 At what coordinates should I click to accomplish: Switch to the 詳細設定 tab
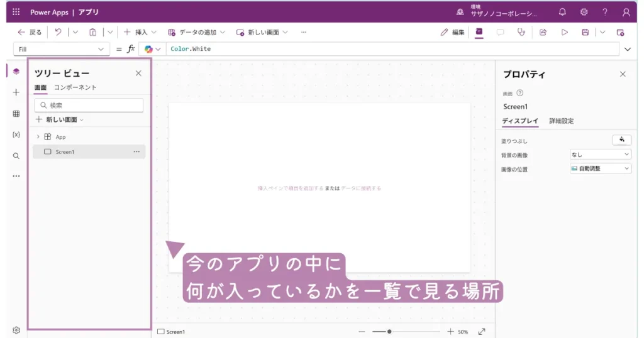pos(561,121)
